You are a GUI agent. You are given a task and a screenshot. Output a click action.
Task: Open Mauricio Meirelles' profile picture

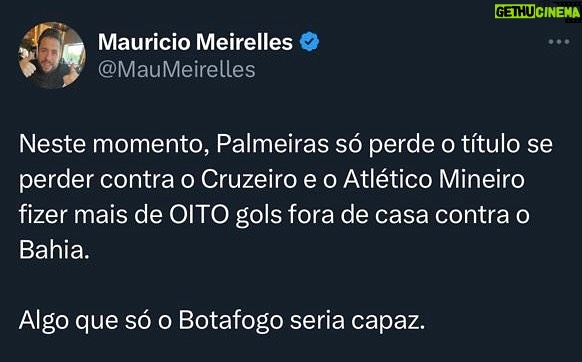pyautogui.click(x=52, y=55)
